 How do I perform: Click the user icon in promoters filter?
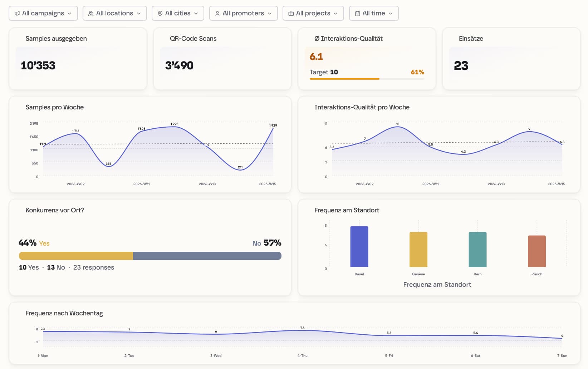pos(217,14)
